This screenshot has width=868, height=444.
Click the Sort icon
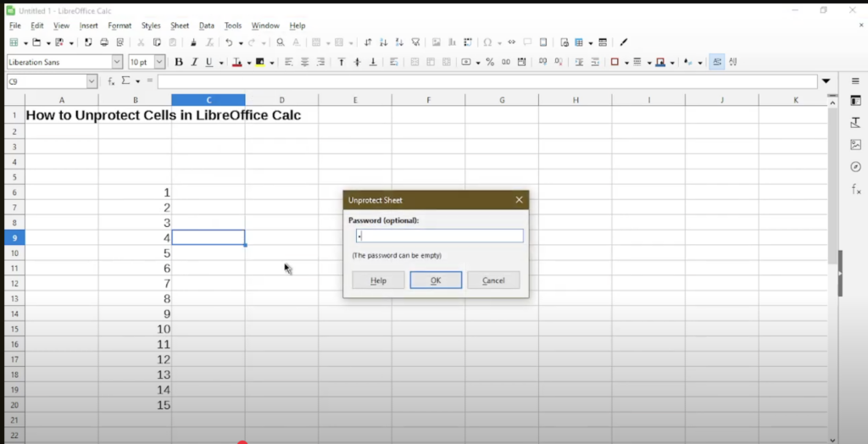(368, 42)
